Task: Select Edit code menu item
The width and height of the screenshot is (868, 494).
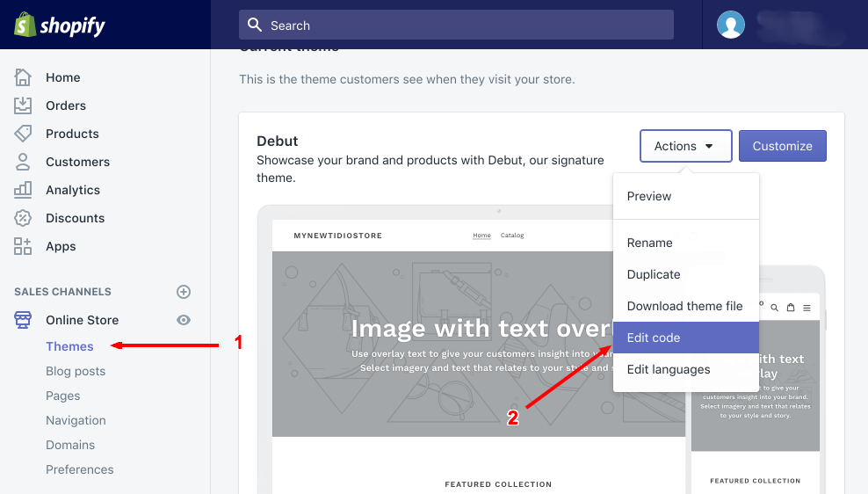Action: 686,338
